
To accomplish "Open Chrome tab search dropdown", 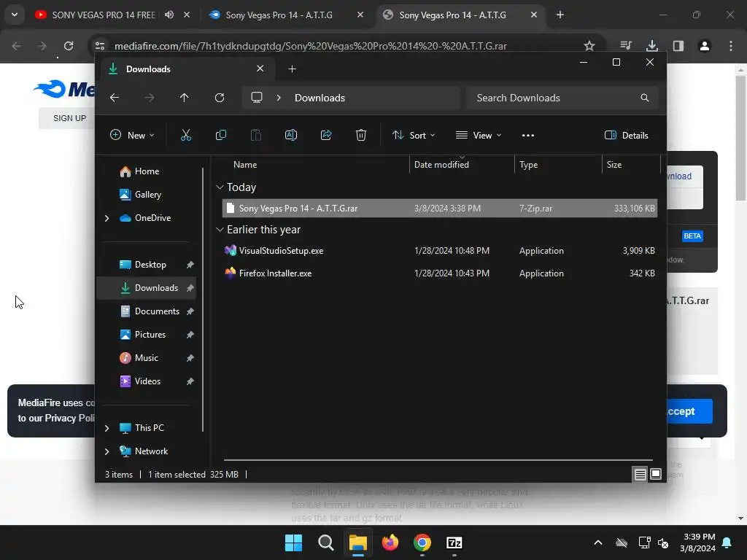I will [x=15, y=15].
